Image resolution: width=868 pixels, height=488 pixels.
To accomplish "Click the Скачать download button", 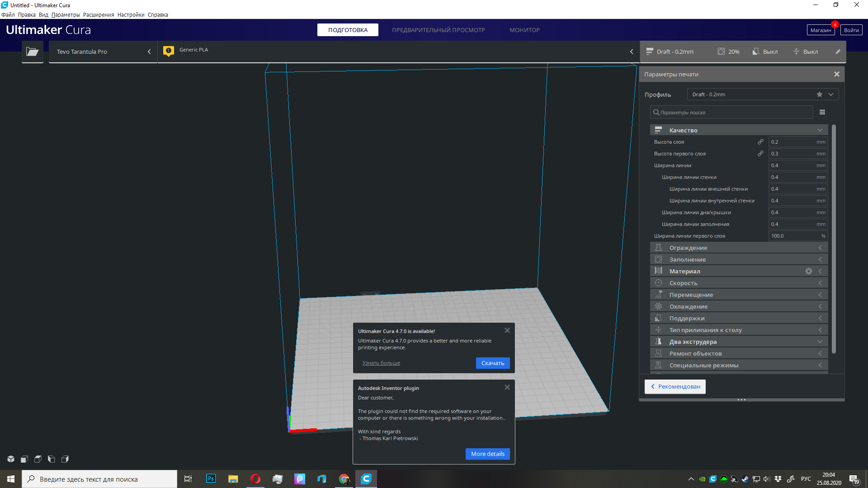I will 492,363.
